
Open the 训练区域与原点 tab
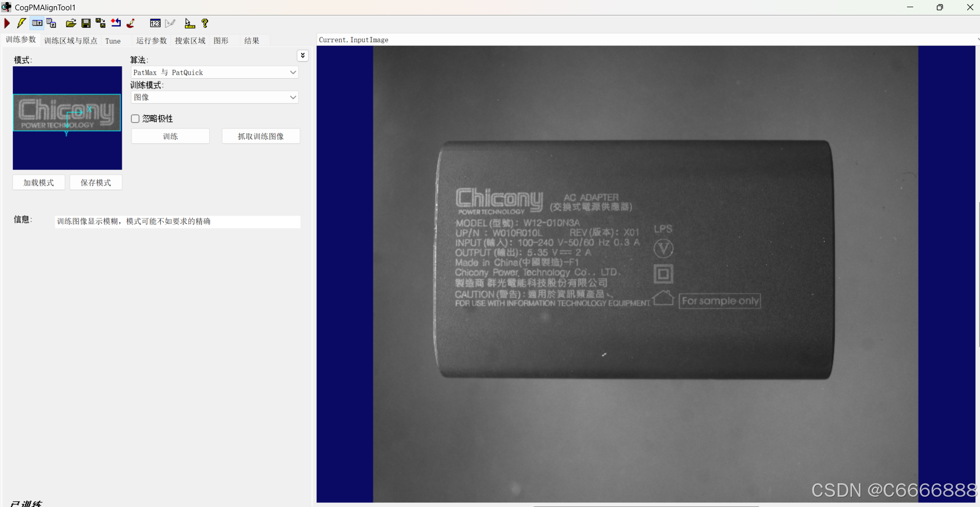pos(70,41)
